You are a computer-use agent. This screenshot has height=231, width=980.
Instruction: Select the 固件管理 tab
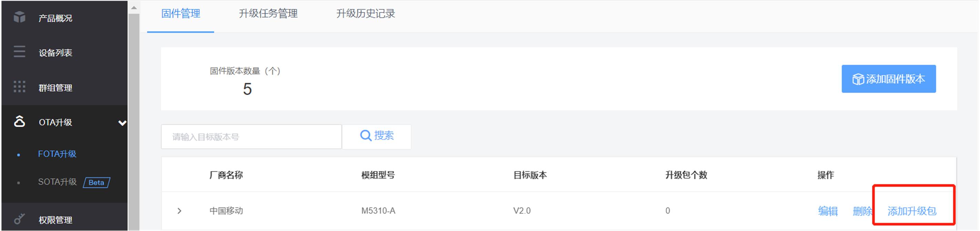click(181, 14)
